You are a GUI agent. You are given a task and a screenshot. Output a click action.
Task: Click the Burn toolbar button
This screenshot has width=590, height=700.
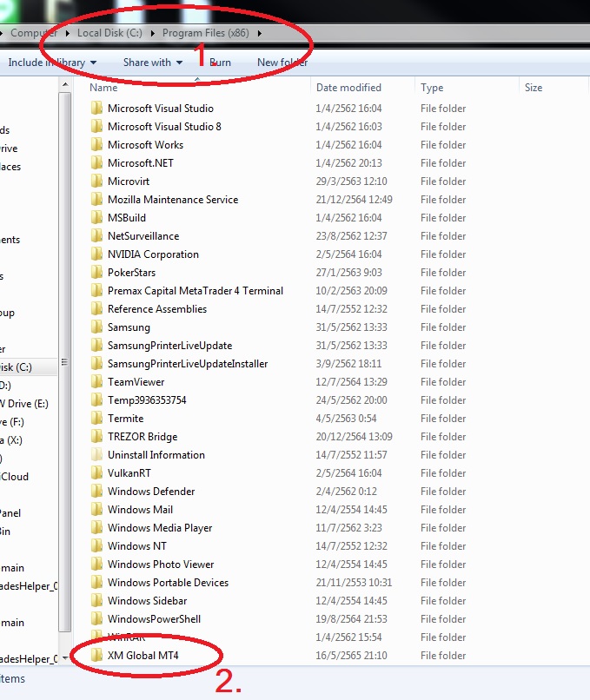[x=220, y=63]
